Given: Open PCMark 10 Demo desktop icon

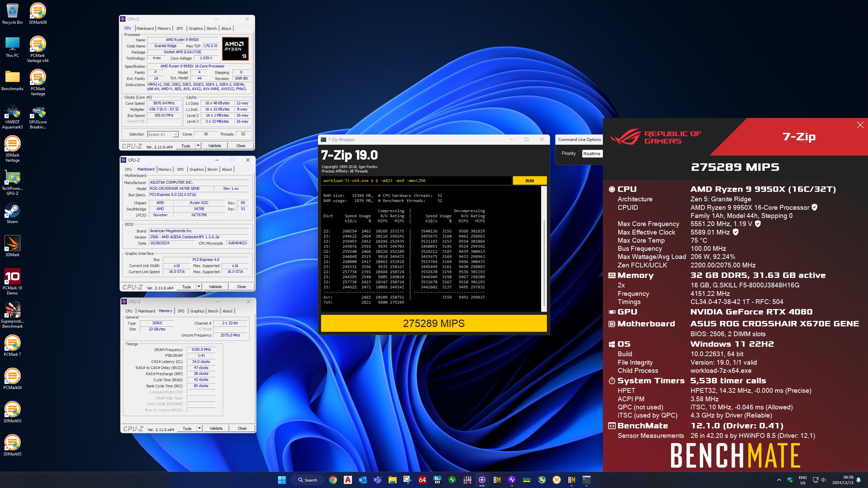Looking at the screenshot, I should click(13, 281).
